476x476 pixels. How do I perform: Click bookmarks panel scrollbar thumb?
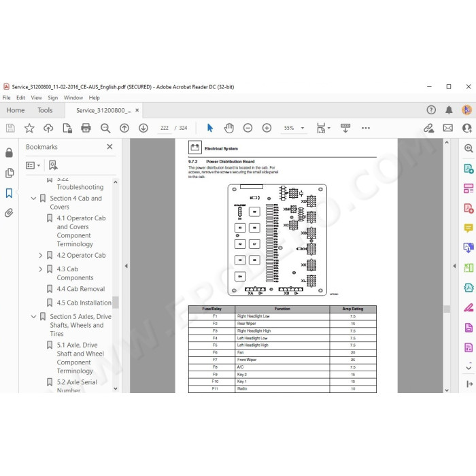point(116,303)
